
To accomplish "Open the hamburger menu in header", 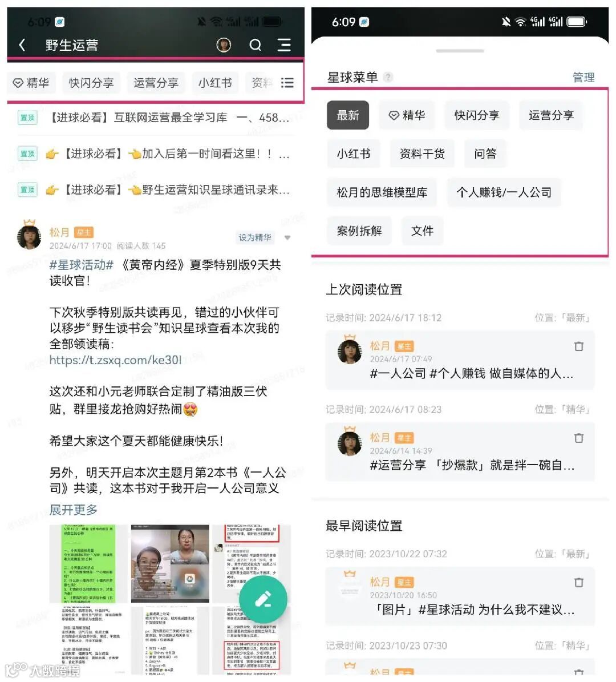I will tap(284, 45).
